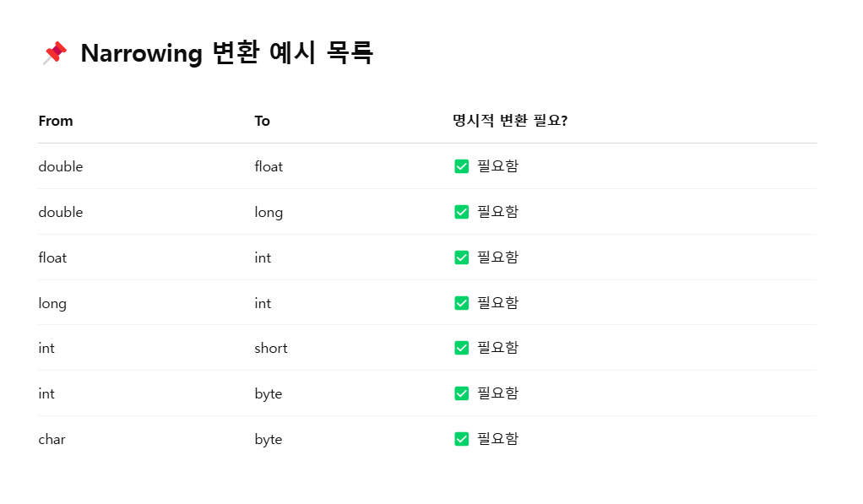The width and height of the screenshot is (863, 504).
Task: Click the green check in long-to-int row
Action: [462, 303]
